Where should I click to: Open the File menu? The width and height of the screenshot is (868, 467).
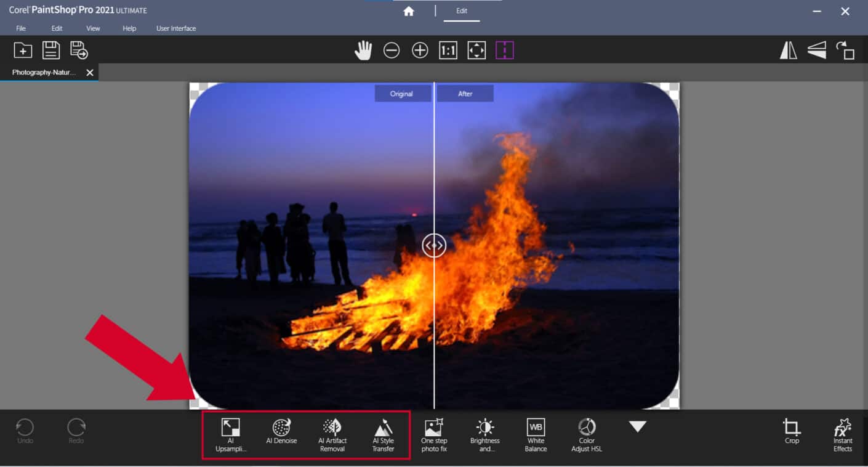tap(20, 28)
